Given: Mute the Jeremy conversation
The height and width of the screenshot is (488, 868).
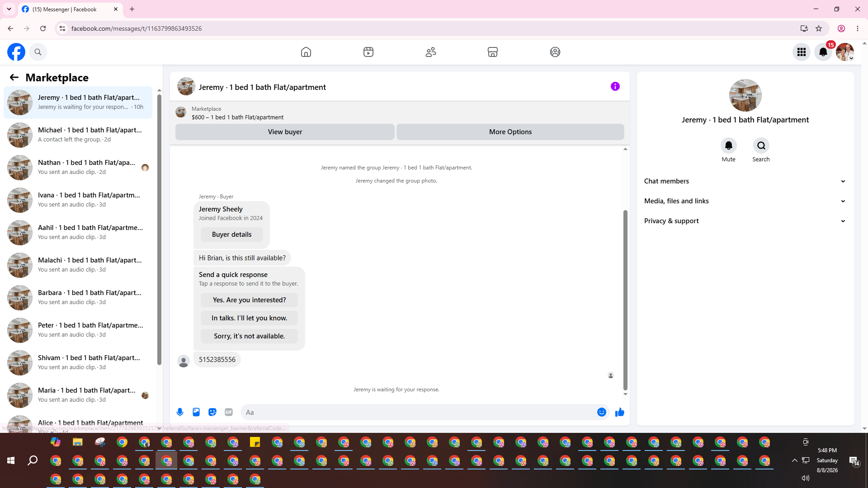Looking at the screenshot, I should (729, 145).
